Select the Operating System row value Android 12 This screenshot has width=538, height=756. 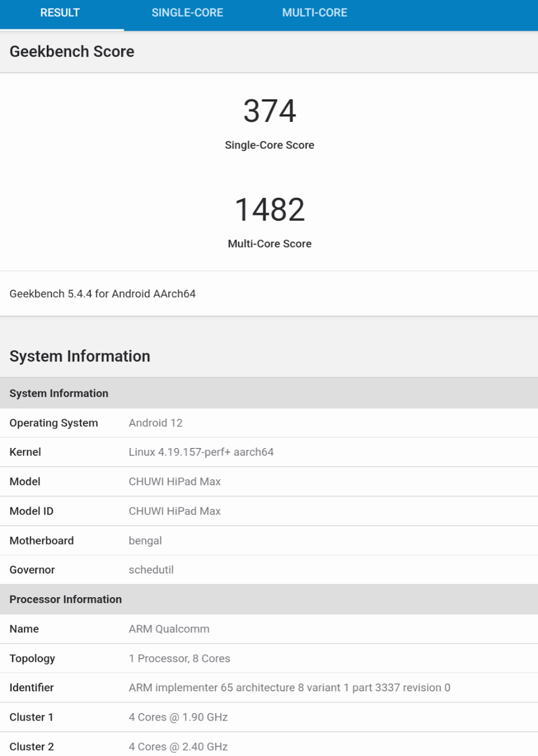tap(155, 423)
